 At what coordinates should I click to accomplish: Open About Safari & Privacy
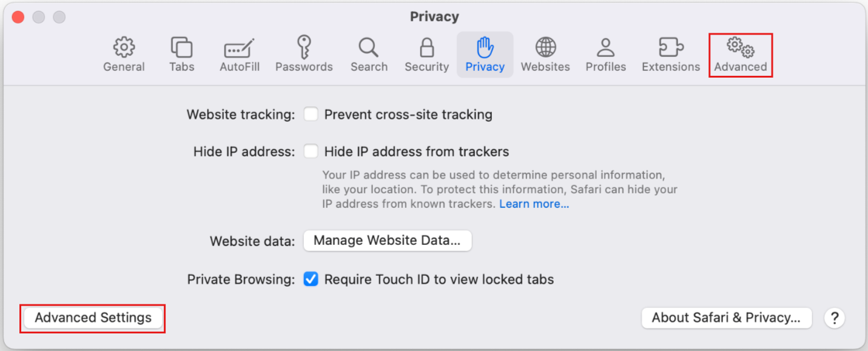click(x=726, y=318)
